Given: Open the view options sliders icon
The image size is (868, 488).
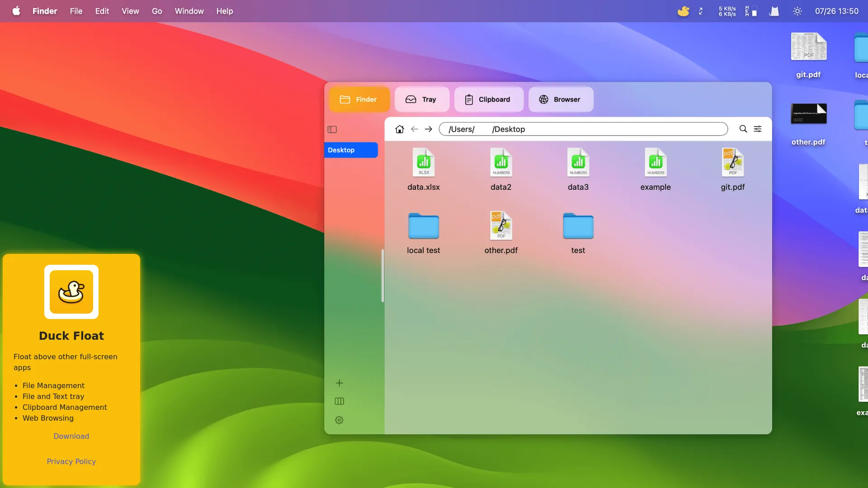Looking at the screenshot, I should pos(758,129).
